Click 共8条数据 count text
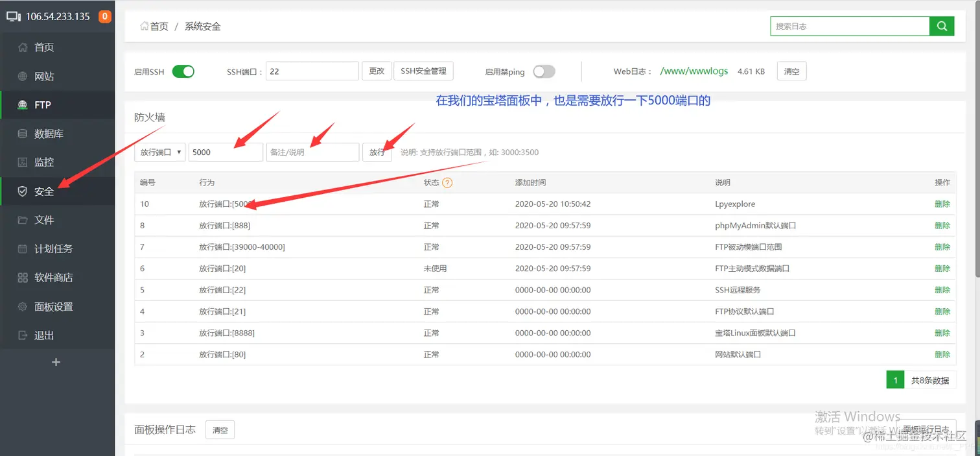 [x=930, y=381]
